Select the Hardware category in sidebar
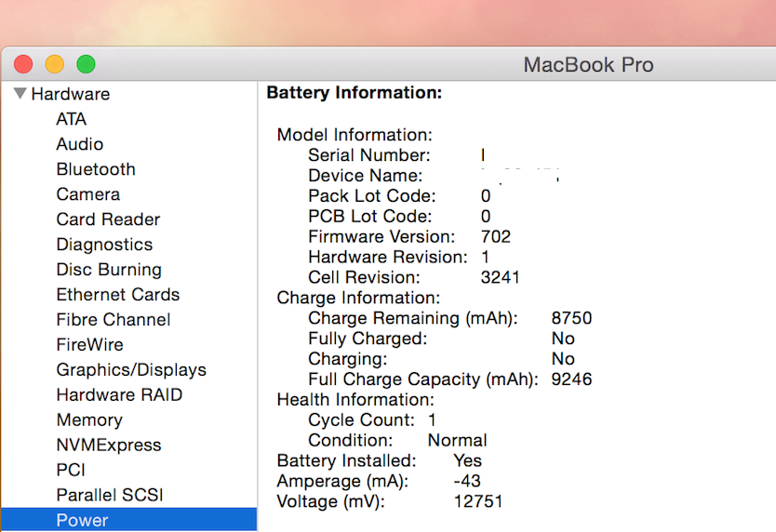This screenshot has height=532, width=776. pos(71,94)
